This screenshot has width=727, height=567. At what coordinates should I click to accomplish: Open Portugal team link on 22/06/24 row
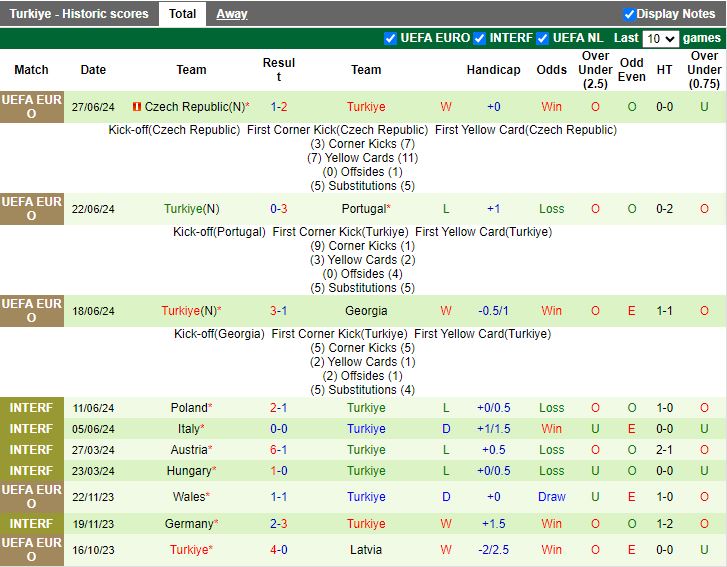366,209
